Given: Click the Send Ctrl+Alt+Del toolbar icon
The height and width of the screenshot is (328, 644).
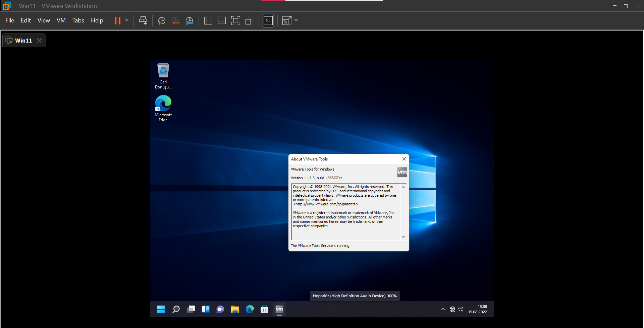Looking at the screenshot, I should click(143, 21).
